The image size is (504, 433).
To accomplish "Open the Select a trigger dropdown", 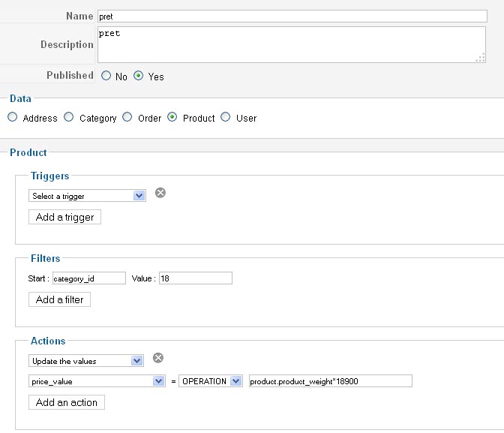I will 87,196.
